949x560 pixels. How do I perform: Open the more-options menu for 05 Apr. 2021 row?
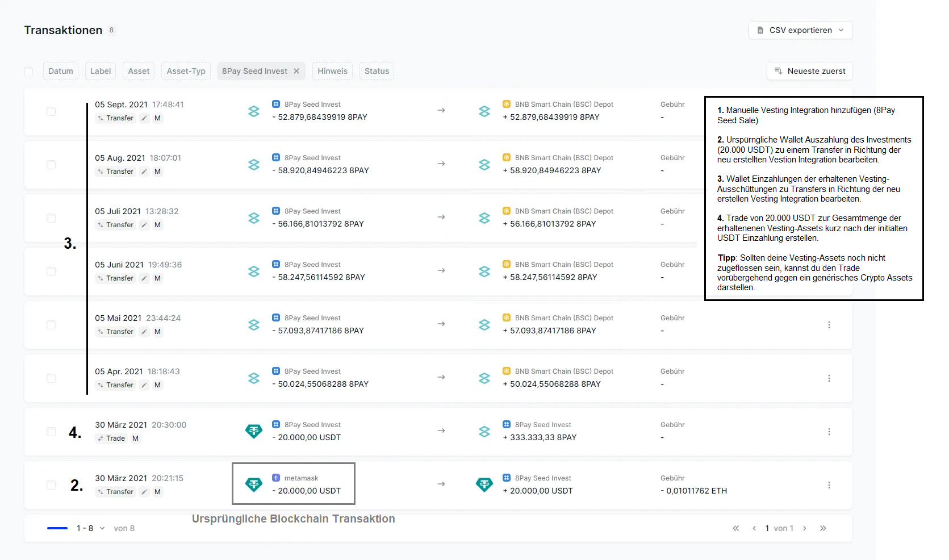(x=829, y=378)
